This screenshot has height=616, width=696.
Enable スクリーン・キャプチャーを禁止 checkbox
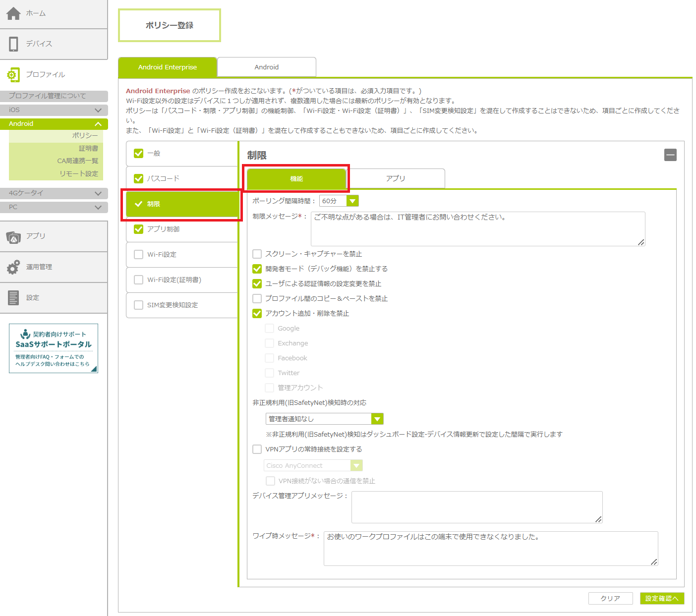tap(257, 254)
